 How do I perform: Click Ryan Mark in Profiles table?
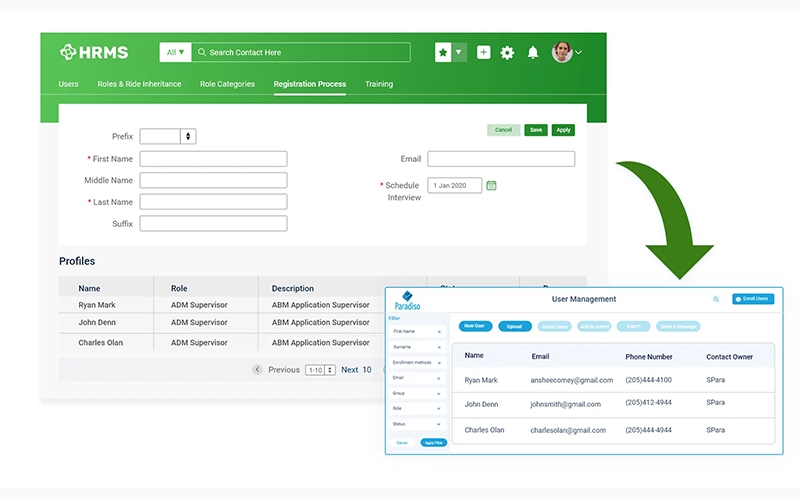96,305
